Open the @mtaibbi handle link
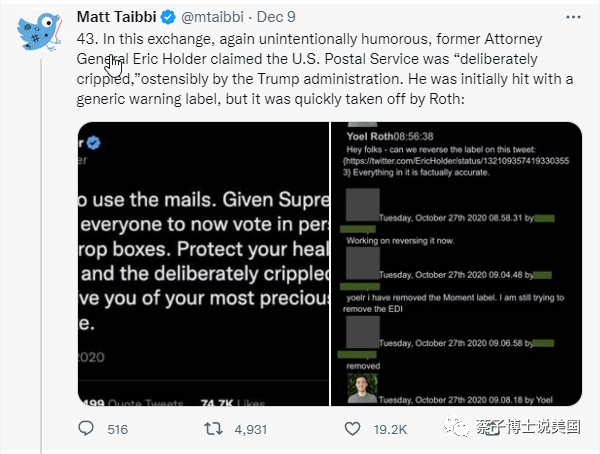Viewport: 600px width, 454px height. coord(213,18)
